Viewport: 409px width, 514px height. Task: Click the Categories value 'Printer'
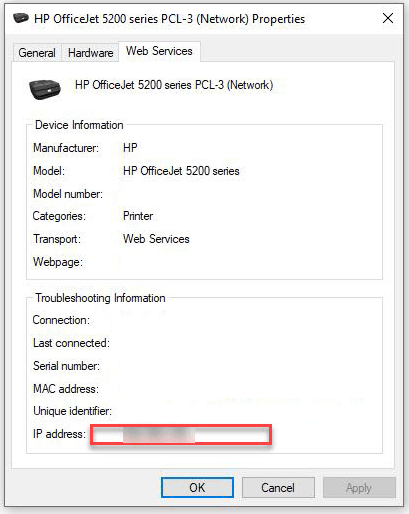pos(138,216)
